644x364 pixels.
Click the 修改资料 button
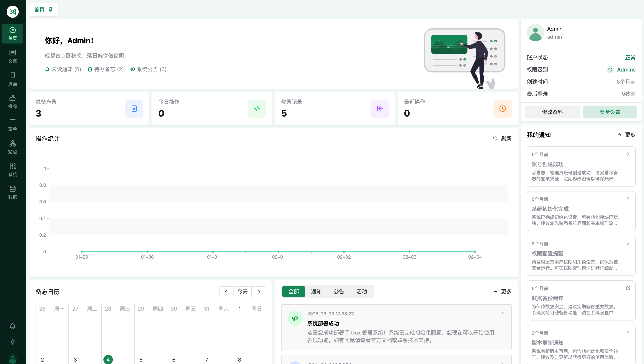click(552, 112)
